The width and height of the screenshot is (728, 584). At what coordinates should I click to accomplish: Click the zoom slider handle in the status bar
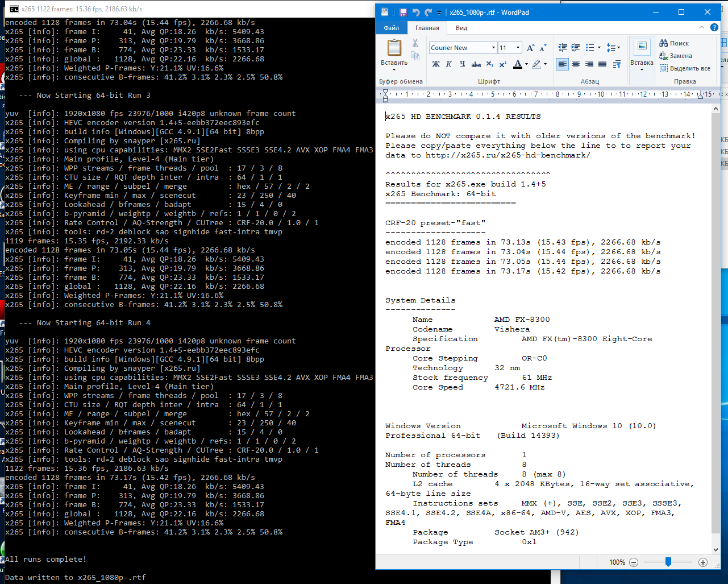coord(668,562)
